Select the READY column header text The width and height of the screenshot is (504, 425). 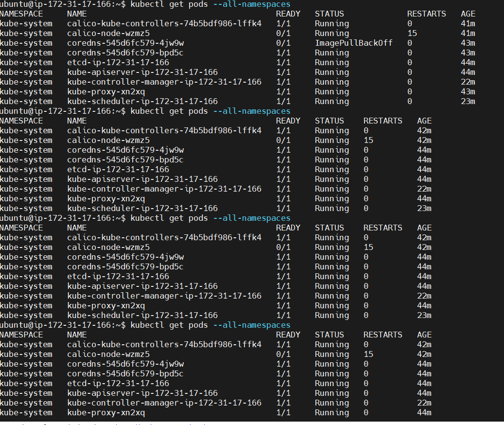pos(288,14)
